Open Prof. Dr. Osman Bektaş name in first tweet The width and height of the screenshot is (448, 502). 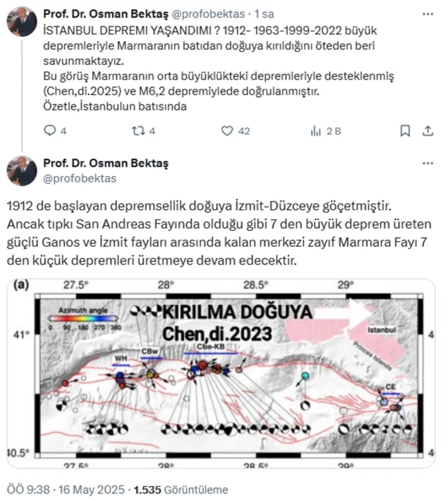(106, 14)
